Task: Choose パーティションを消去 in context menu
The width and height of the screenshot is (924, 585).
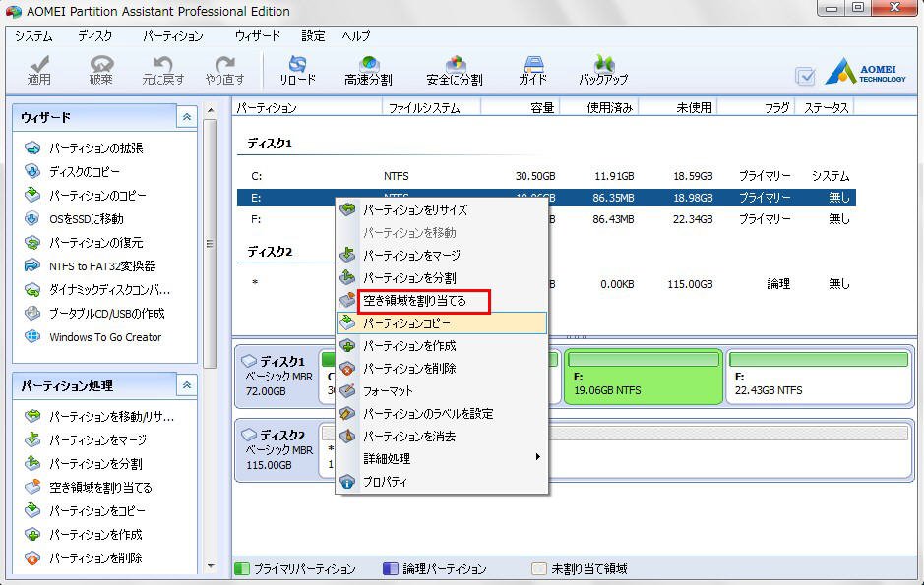Action: (x=442, y=437)
